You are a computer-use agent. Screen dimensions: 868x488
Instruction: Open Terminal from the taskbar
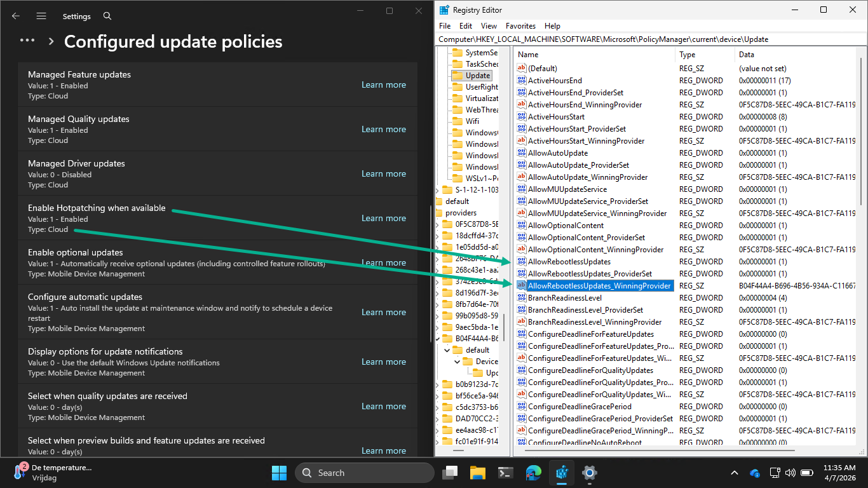pos(506,473)
